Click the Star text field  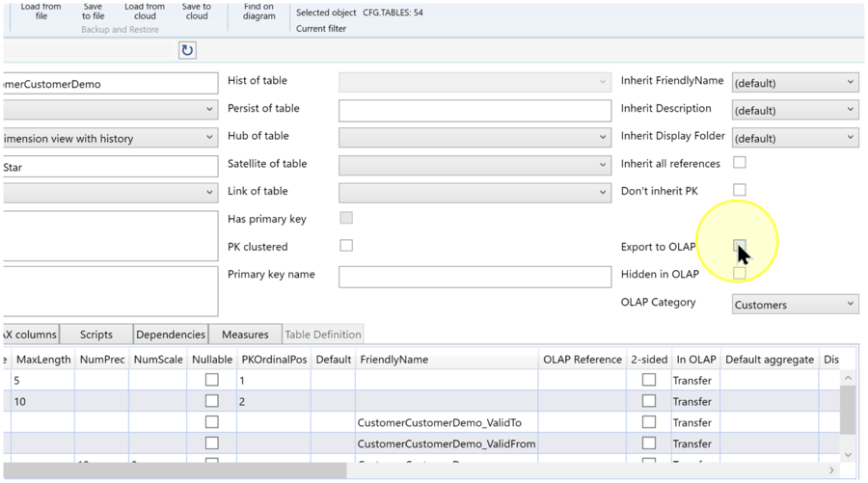(110, 167)
